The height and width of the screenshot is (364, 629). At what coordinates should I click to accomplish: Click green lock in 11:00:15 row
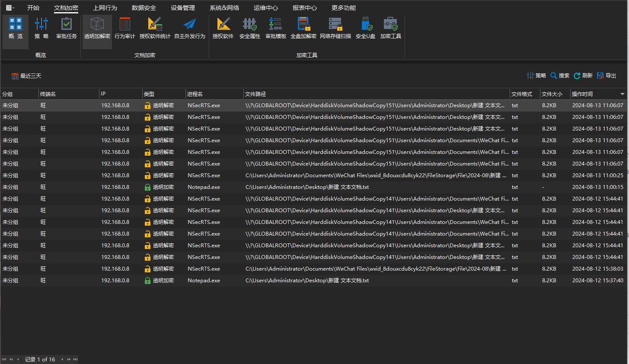147,187
